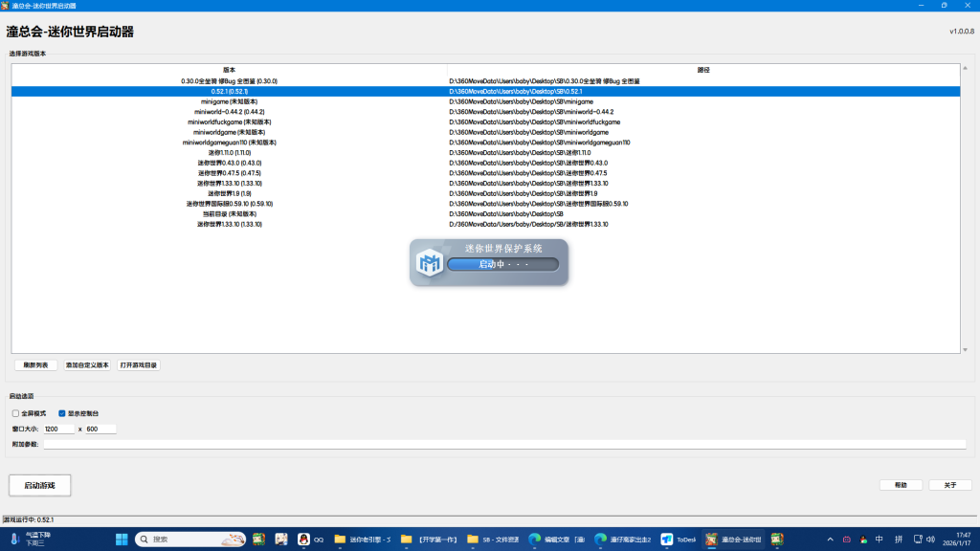This screenshot has height=551, width=980.
Task: Click the 启动中 progress bar
Action: click(x=502, y=264)
